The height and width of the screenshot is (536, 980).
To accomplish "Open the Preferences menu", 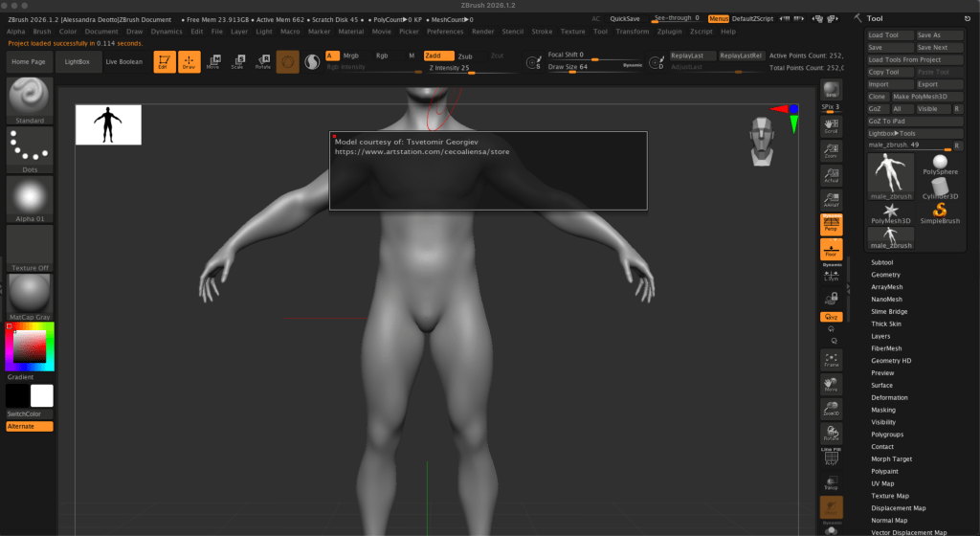I will click(444, 32).
